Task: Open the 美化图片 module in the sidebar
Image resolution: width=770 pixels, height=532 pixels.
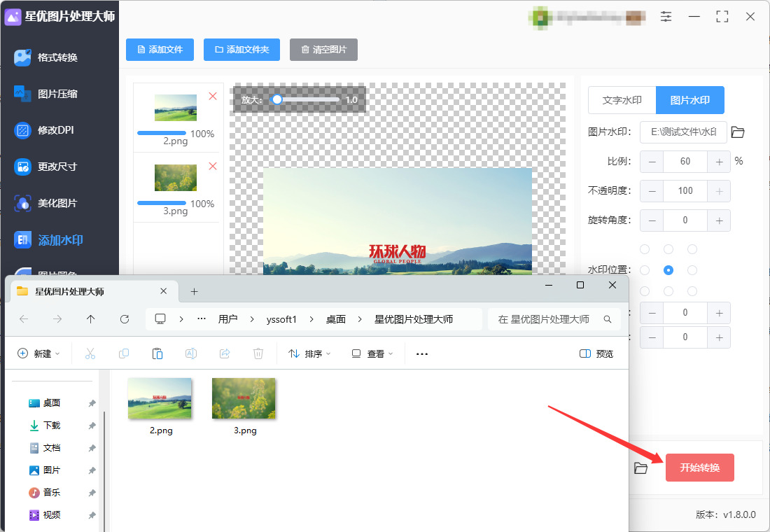Action: tap(46, 204)
